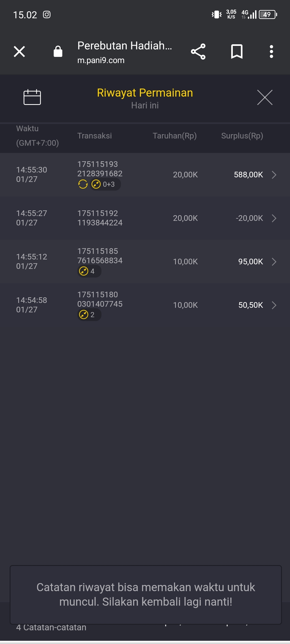The image size is (290, 644).
Task: Tap the m.pani9.com address text
Action: [101, 60]
